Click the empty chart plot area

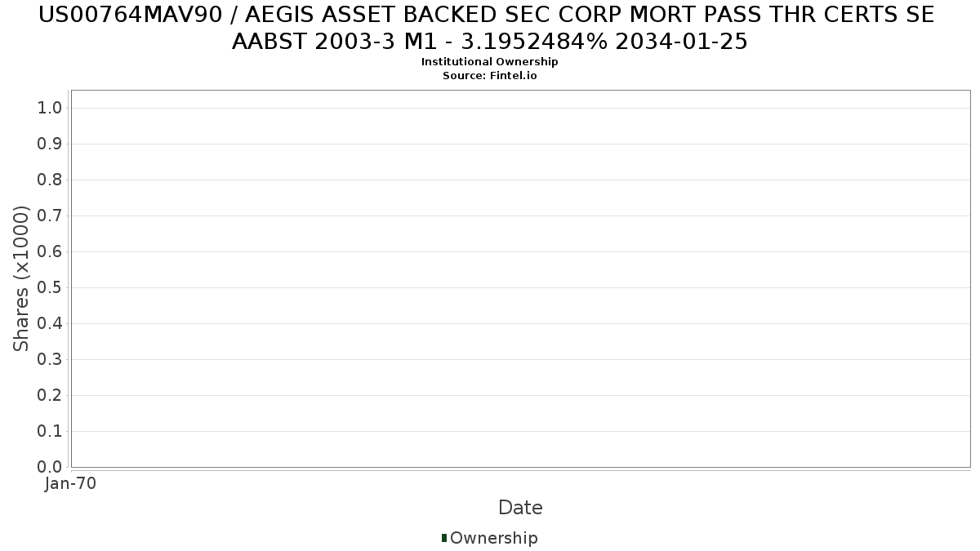point(520,278)
